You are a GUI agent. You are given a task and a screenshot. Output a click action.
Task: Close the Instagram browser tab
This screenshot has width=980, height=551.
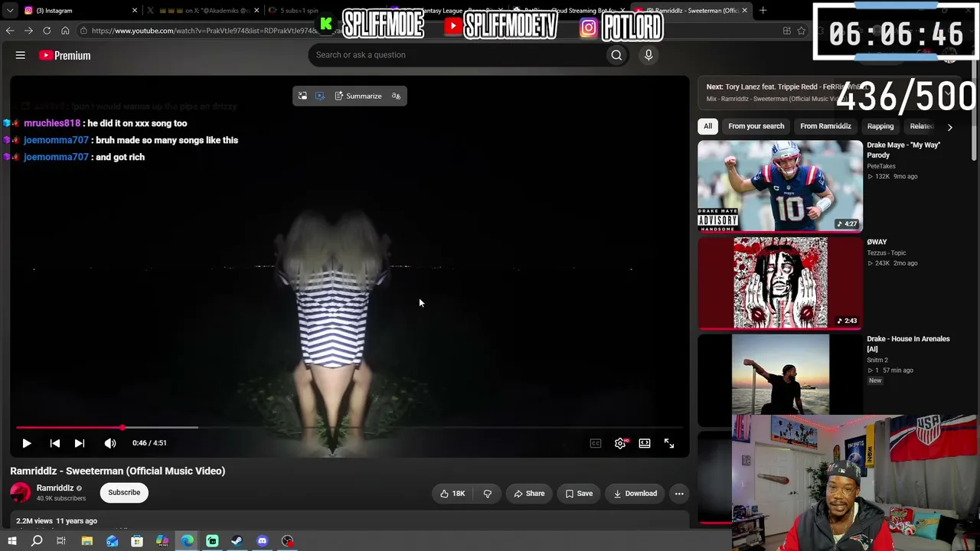(135, 11)
